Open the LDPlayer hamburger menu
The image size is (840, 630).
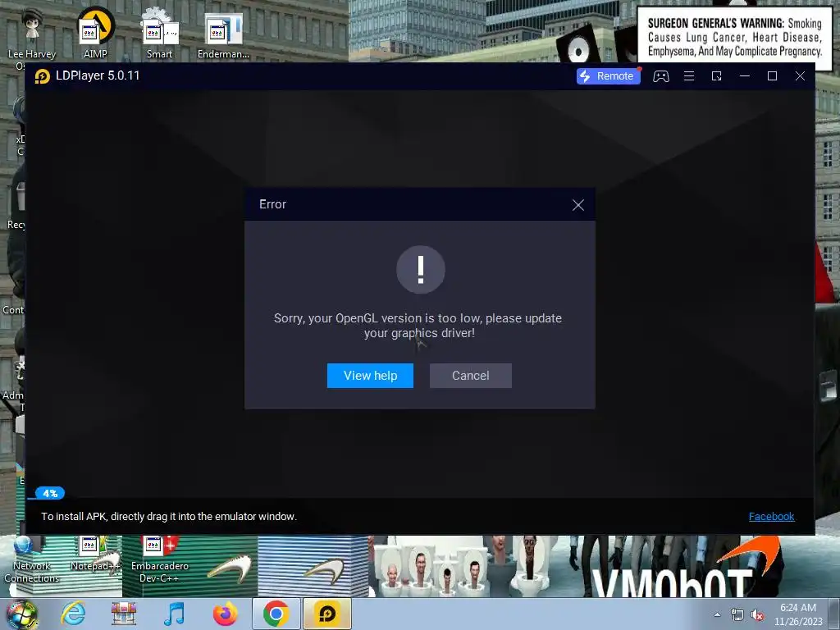(x=689, y=76)
